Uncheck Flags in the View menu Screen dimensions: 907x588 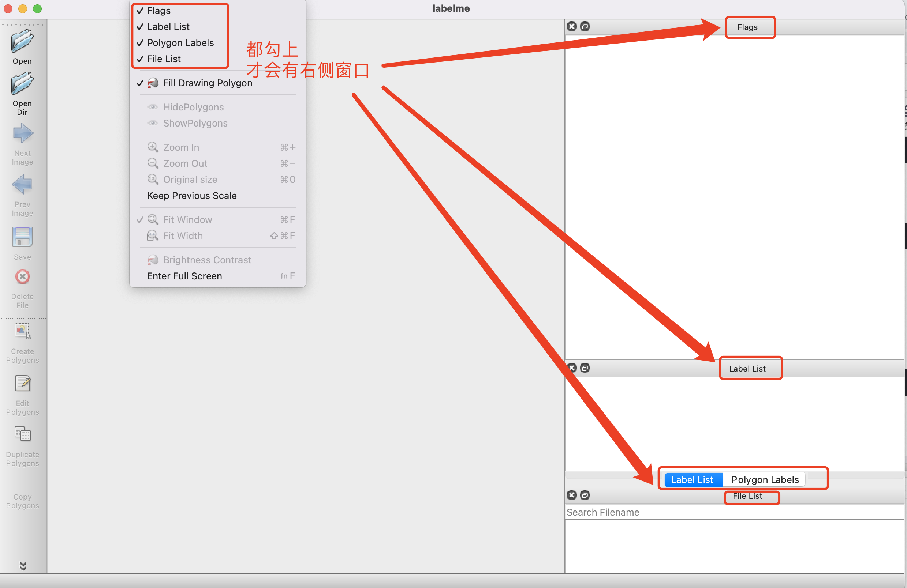coord(158,11)
